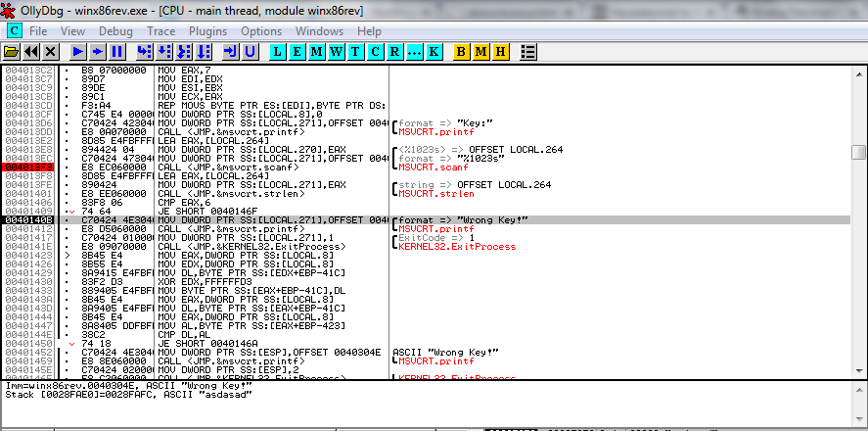Open Run trace with the dots button
868x431 pixels.
coord(414,52)
